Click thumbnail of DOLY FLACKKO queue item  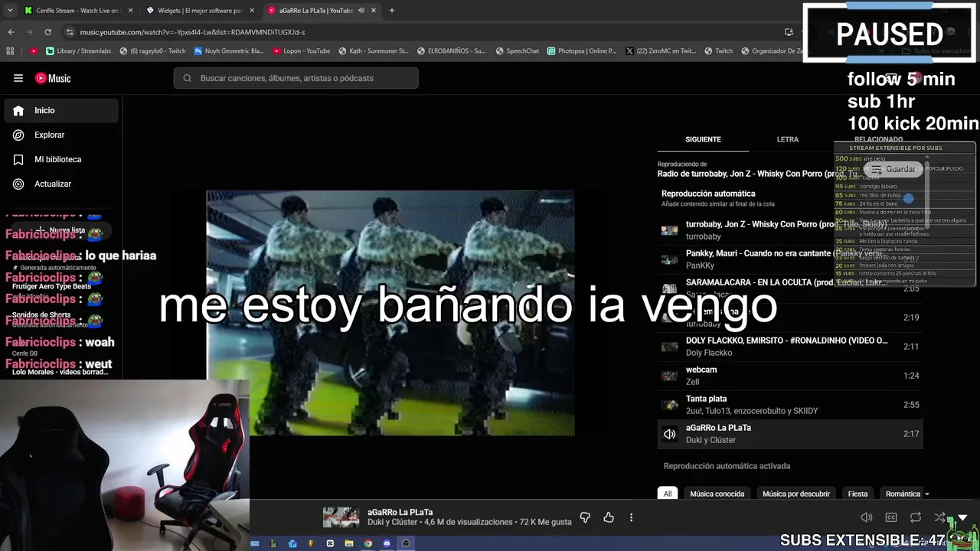coord(670,347)
